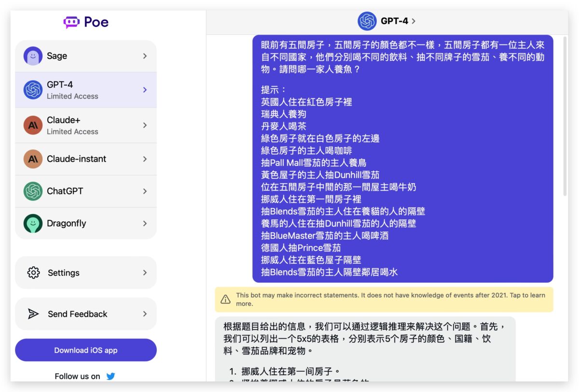Click the hint line '瑞典人養狗'
Screen dimensions: 579x392
point(284,114)
